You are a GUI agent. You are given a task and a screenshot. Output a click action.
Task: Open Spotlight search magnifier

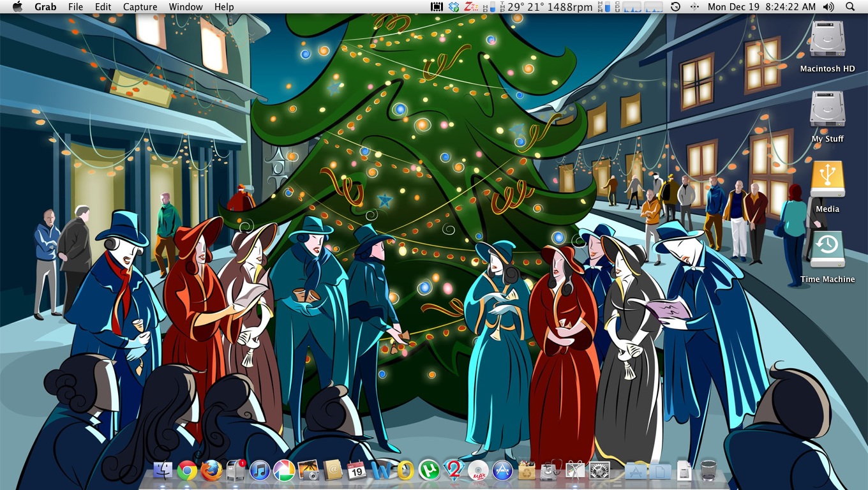click(x=850, y=6)
